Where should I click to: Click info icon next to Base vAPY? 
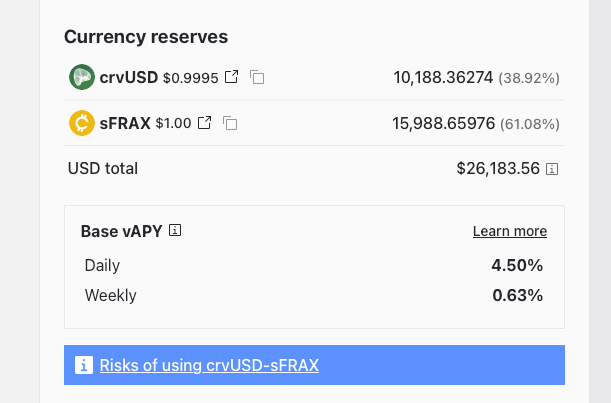175,231
